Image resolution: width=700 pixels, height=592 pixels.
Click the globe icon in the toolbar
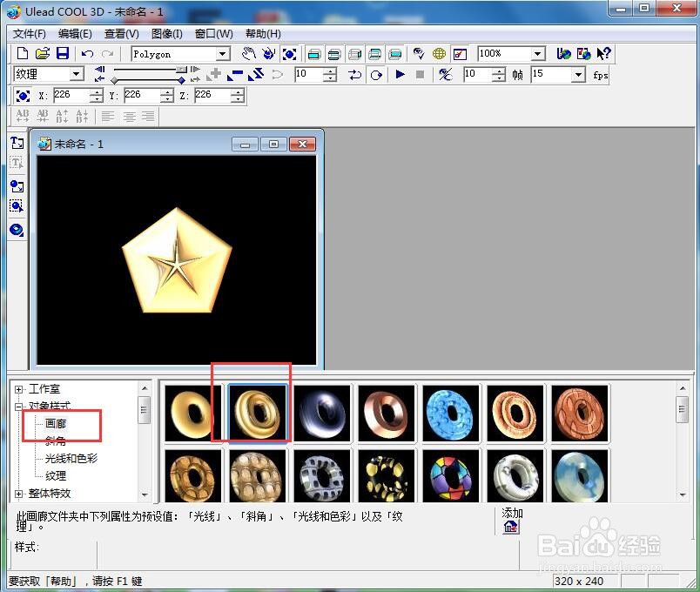pos(439,54)
